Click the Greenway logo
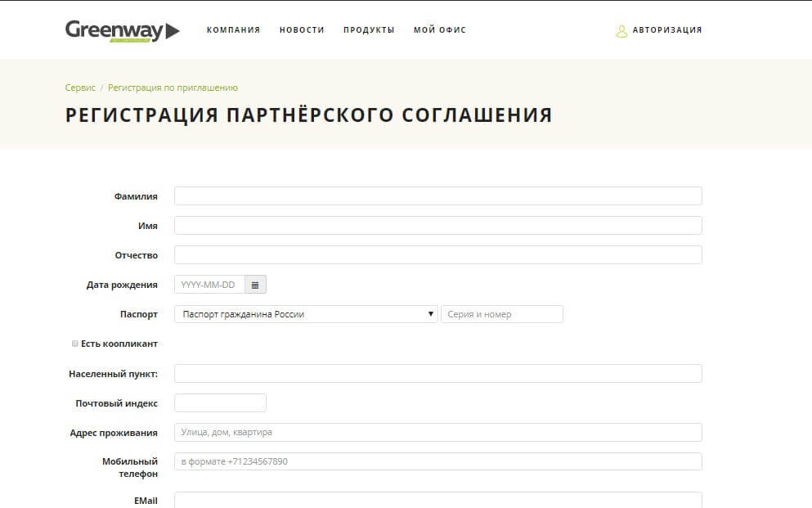812x508 pixels. point(122,30)
